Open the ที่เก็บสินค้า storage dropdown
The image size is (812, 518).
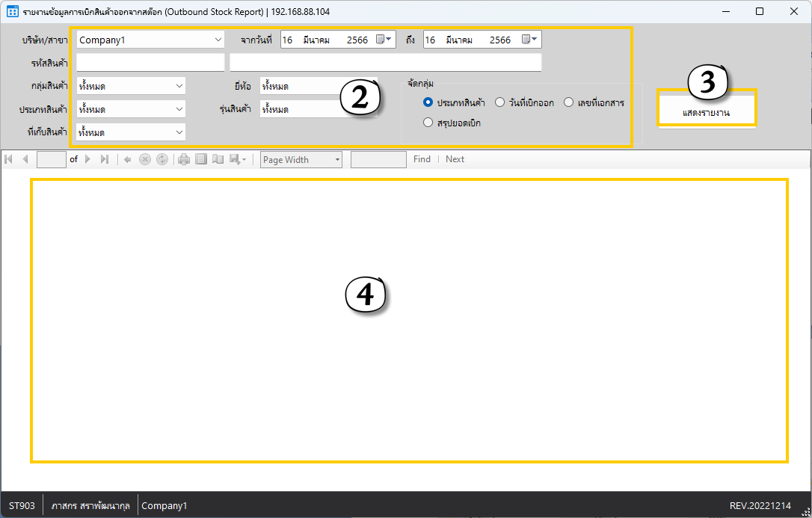[179, 132]
